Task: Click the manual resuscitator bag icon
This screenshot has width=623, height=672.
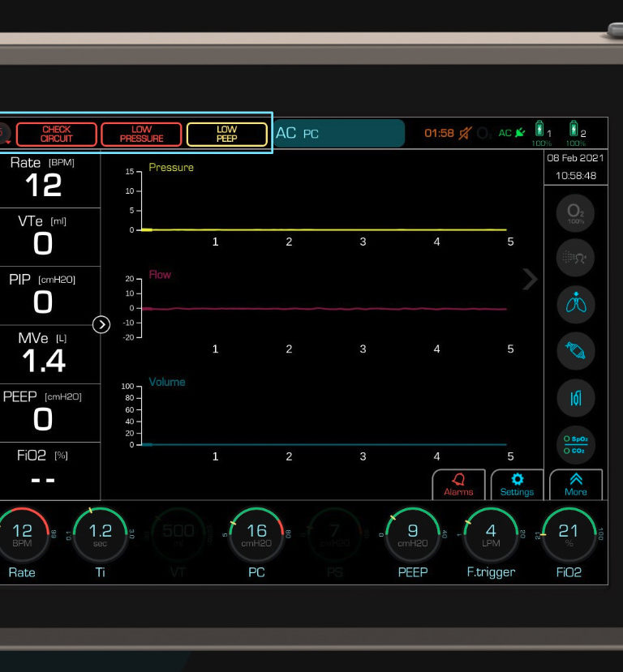Action: coord(575,351)
